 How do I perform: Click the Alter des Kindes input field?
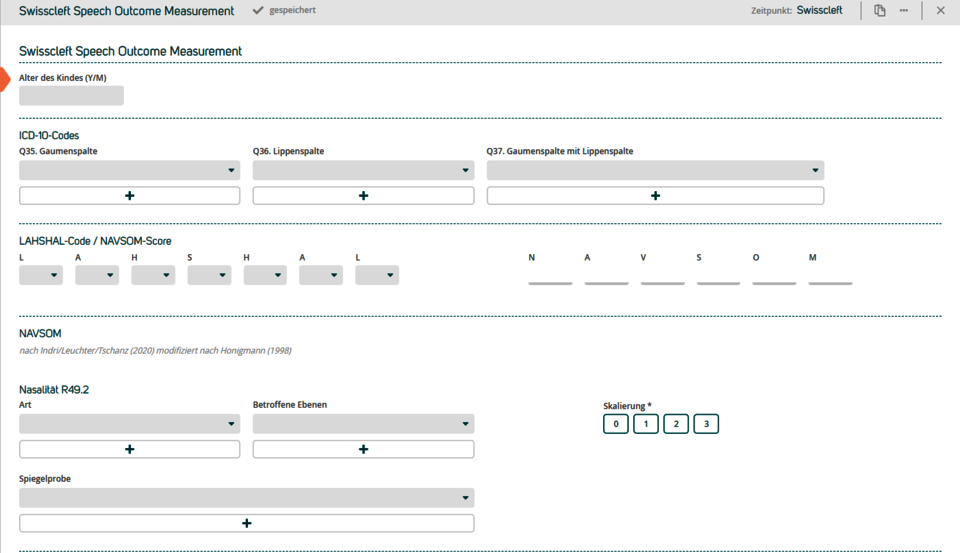coord(71,96)
